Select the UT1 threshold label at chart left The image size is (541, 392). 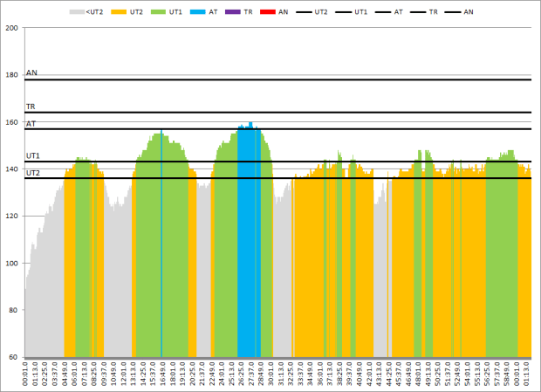(x=33, y=155)
